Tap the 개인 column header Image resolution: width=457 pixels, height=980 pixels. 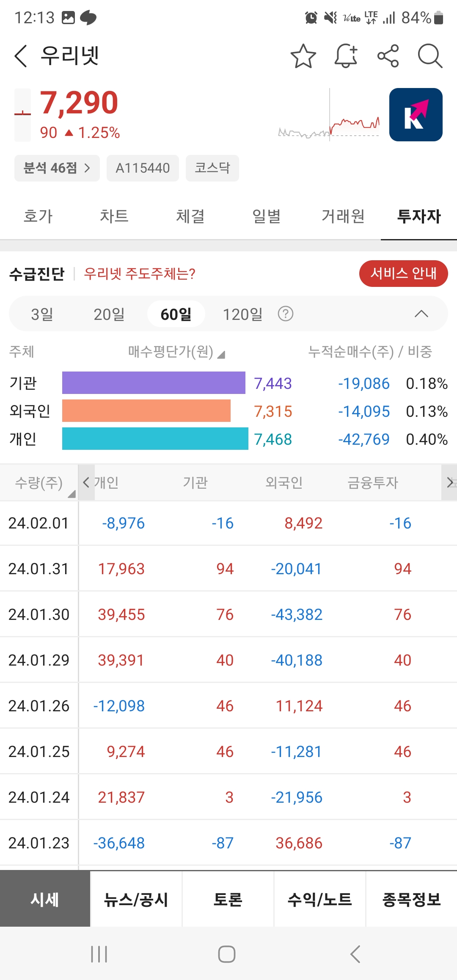[x=106, y=482]
